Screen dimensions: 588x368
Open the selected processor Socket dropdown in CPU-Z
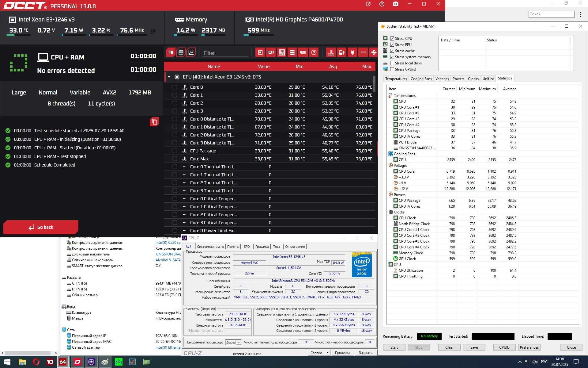pyautogui.click(x=233, y=342)
